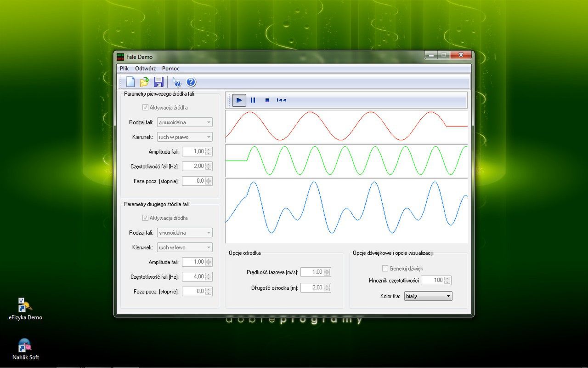The image size is (588, 368).
Task: Click the Fale Demo title bar icon
Action: pyautogui.click(x=120, y=57)
